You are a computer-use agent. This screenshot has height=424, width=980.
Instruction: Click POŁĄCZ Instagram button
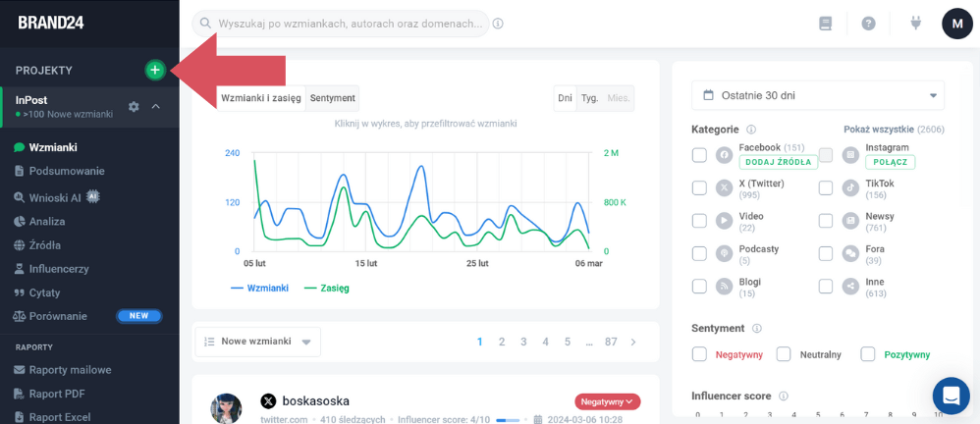coord(890,162)
